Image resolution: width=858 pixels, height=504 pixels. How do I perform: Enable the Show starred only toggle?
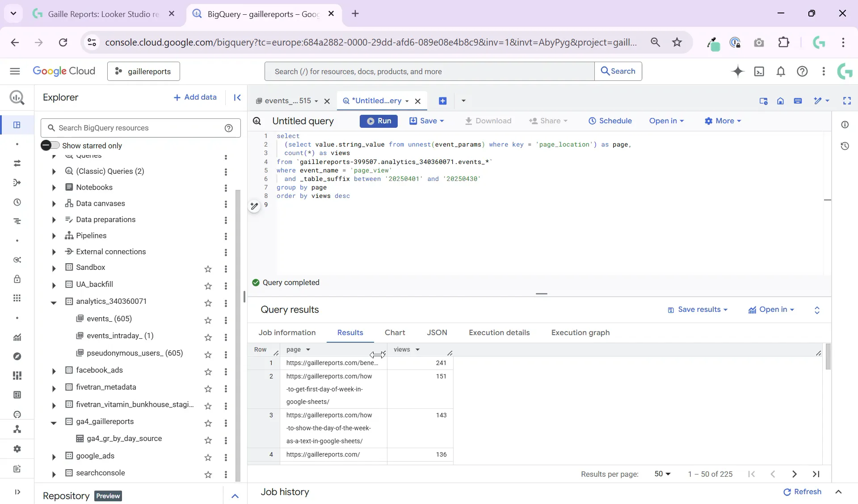[50, 145]
